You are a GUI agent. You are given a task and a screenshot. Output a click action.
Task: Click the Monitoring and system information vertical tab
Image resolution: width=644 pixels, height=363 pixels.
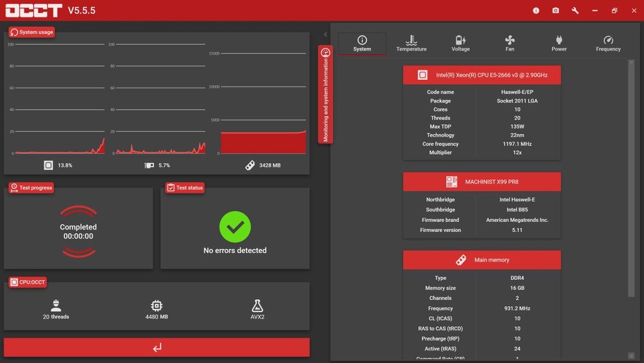[x=325, y=95]
